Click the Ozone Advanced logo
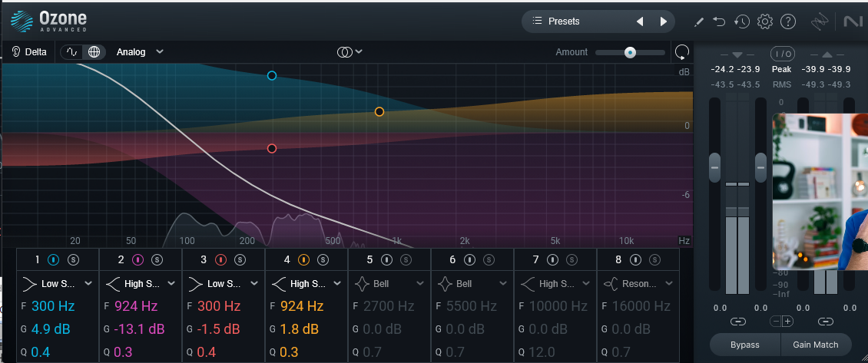868x363 pixels. 48,21
